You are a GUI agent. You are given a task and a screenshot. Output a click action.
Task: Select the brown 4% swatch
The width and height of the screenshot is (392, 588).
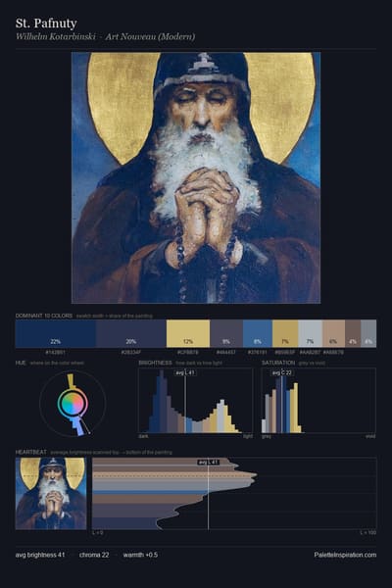coord(353,333)
